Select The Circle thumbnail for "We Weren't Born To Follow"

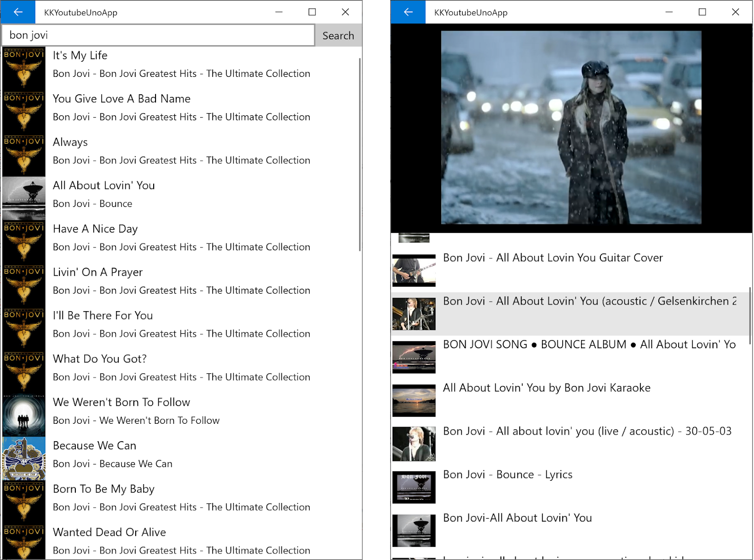point(24,415)
